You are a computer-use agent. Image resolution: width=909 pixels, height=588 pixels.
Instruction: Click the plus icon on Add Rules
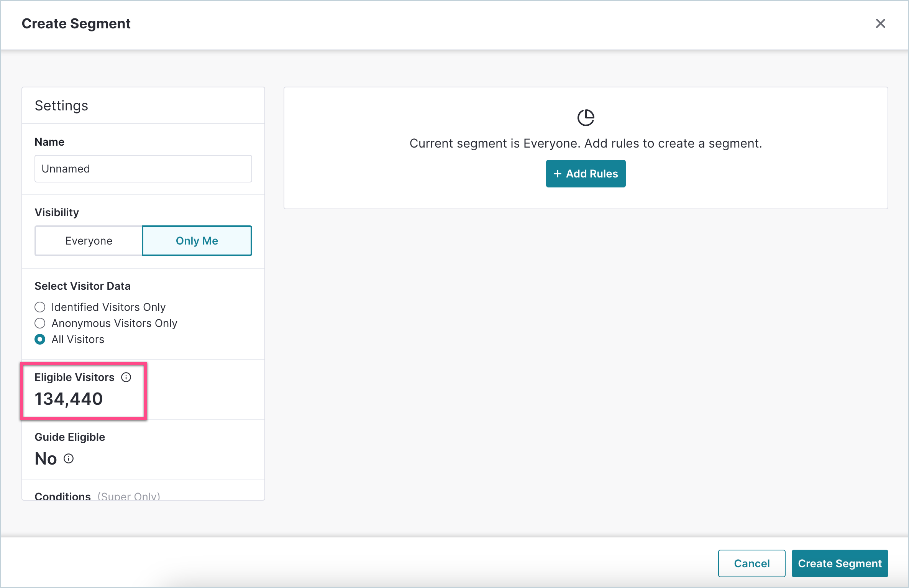[x=558, y=174]
